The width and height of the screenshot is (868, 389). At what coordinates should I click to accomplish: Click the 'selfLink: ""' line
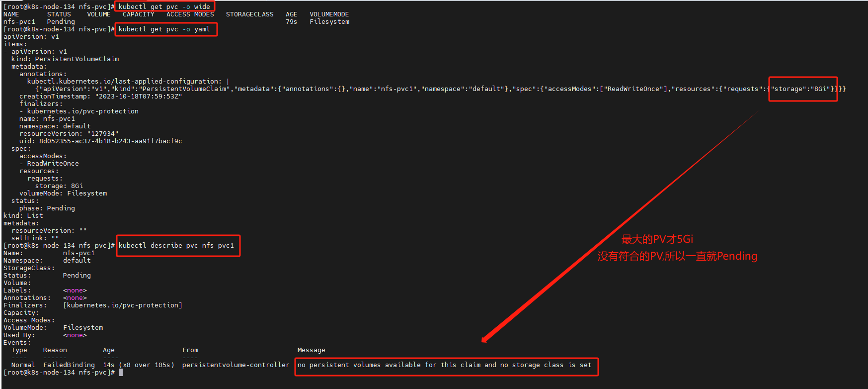coord(35,238)
